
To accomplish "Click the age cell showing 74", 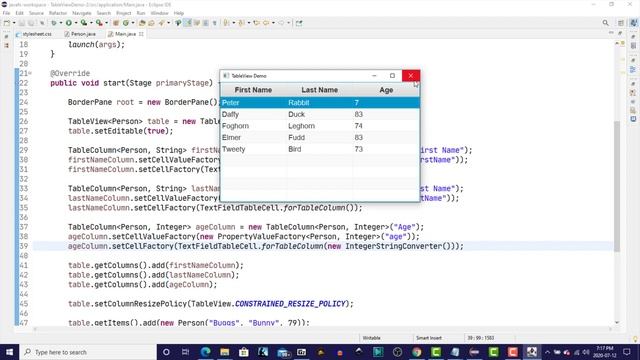I will click(386, 126).
